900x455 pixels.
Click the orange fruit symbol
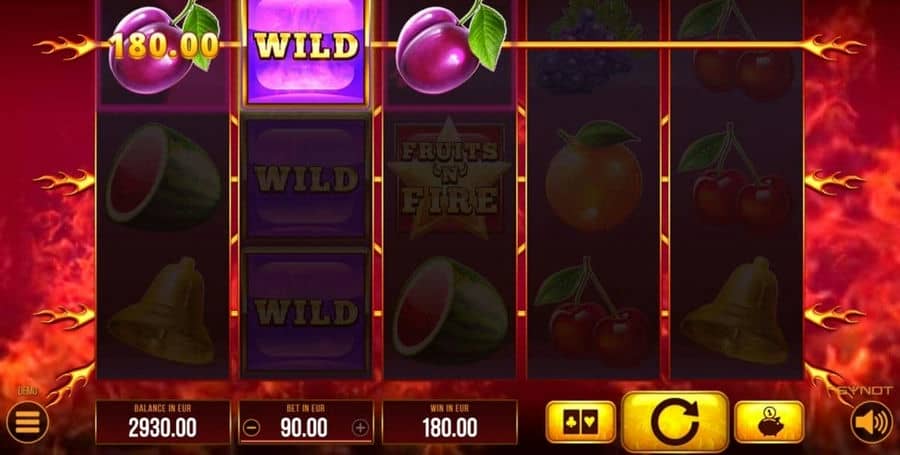pyautogui.click(x=593, y=177)
